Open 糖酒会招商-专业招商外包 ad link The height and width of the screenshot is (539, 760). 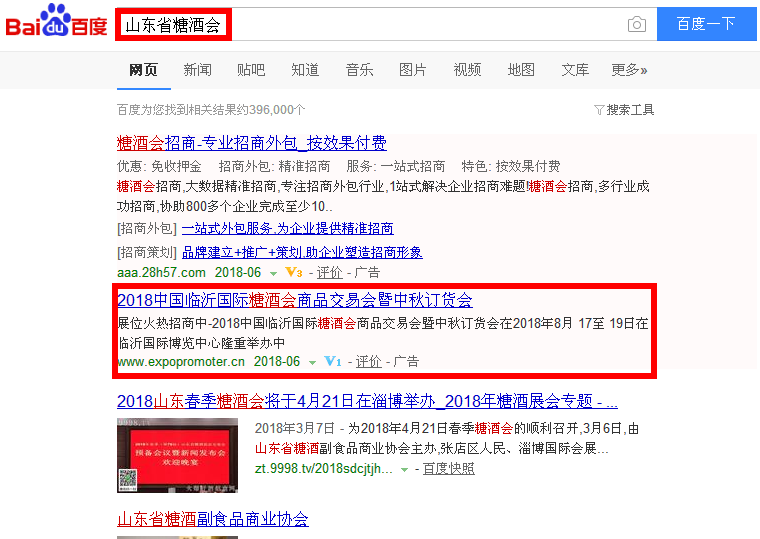tap(252, 143)
